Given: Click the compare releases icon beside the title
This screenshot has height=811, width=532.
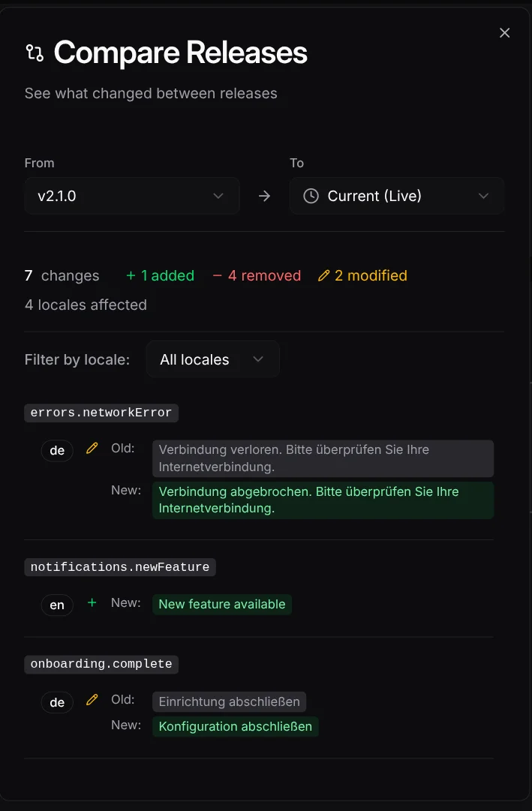Looking at the screenshot, I should [34, 53].
